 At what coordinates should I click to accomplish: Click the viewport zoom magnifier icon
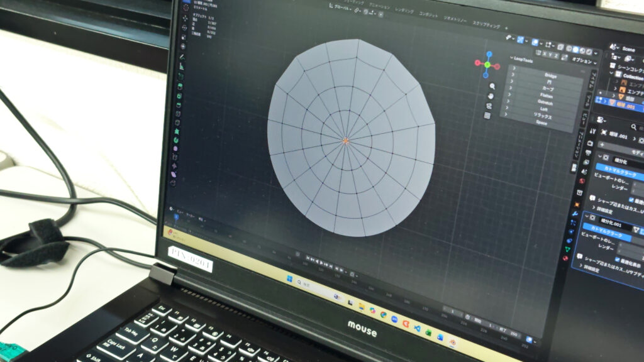point(492,86)
